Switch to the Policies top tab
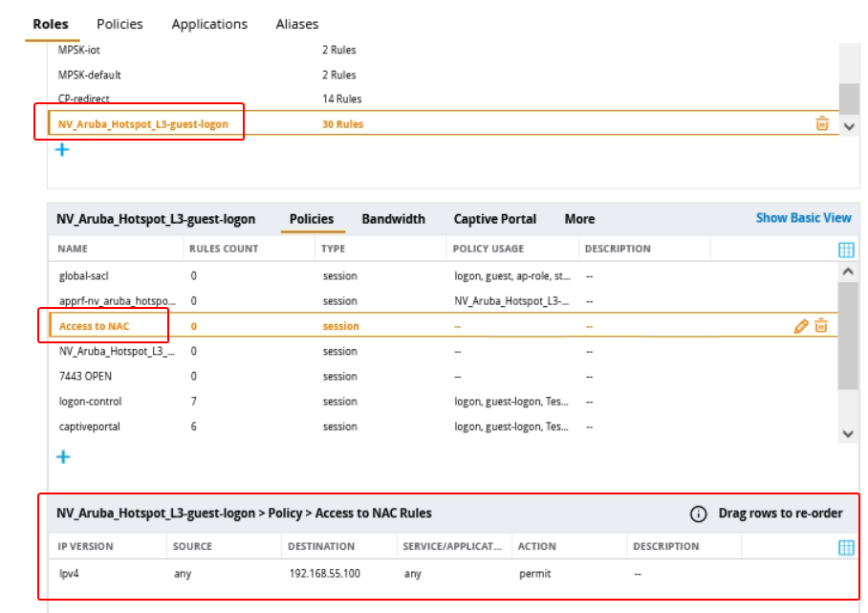The height and width of the screenshot is (613, 868). [119, 24]
